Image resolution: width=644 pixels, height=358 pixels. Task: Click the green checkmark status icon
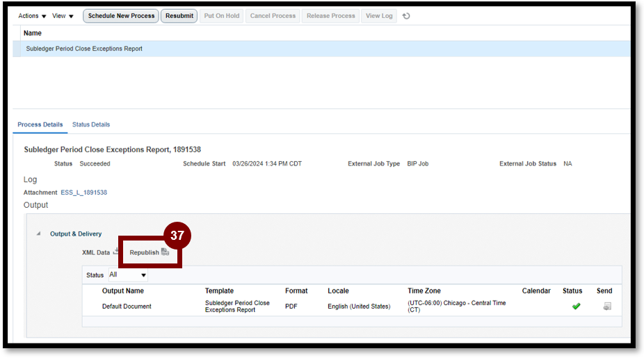tap(576, 307)
